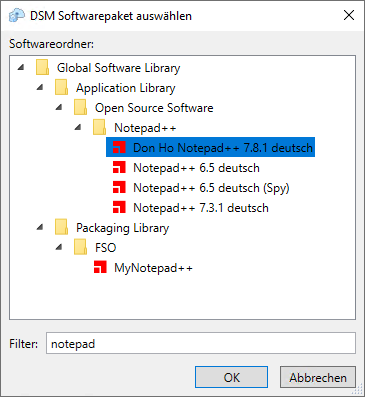This screenshot has height=397, width=365.
Task: Click the red package icon of Notepad++ 6.5 deutsch
Action: (119, 167)
